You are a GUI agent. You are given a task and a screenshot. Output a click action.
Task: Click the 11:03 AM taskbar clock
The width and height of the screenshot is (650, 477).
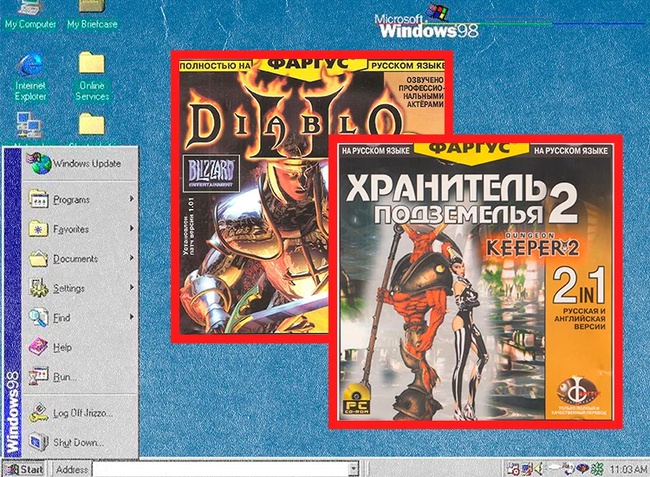pyautogui.click(x=628, y=470)
